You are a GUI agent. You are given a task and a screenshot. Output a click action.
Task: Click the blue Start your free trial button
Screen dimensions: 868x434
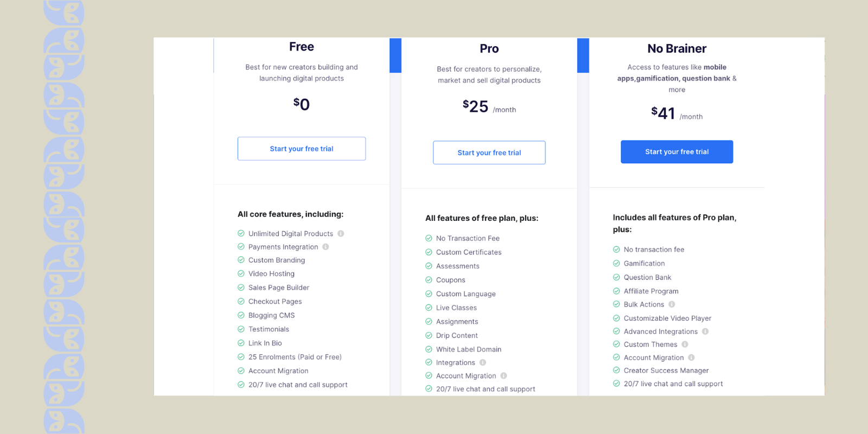[x=676, y=152]
